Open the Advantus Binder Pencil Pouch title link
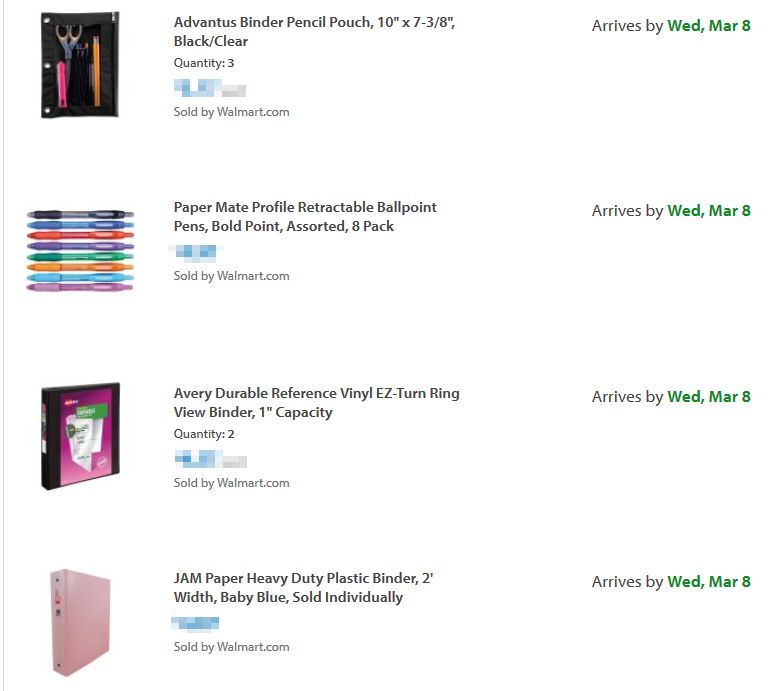Screen dimensions: 781x691 pos(314,32)
